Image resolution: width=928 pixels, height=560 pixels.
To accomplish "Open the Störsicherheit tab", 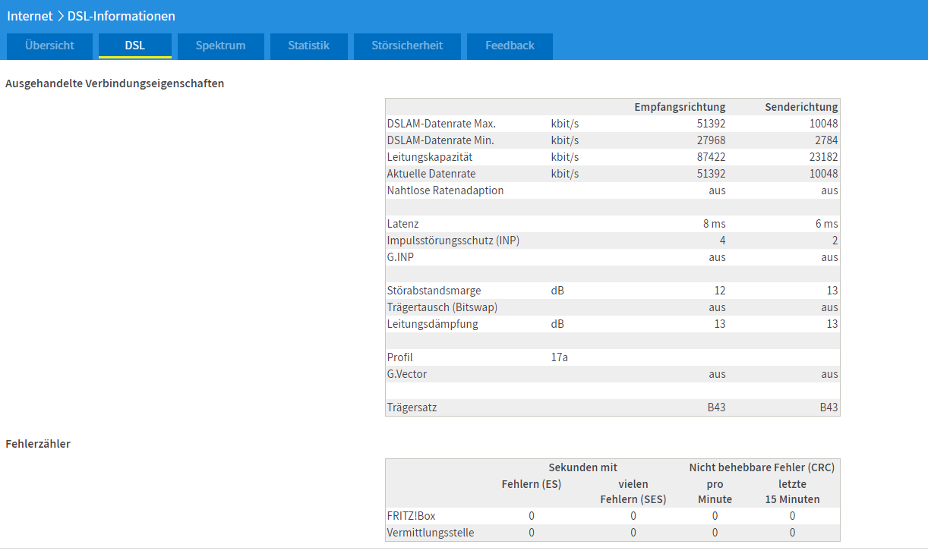I will (407, 46).
